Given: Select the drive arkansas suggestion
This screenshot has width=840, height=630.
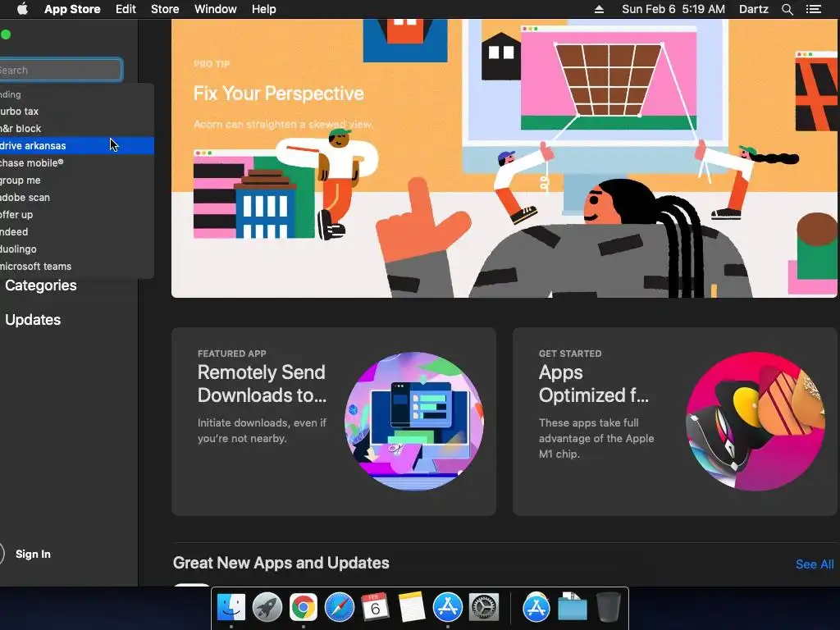Looking at the screenshot, I should point(76,146).
